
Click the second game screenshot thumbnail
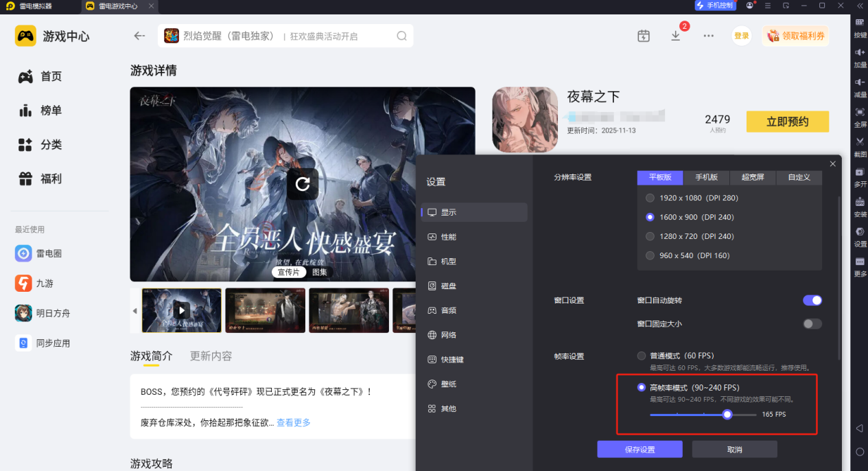click(x=265, y=310)
